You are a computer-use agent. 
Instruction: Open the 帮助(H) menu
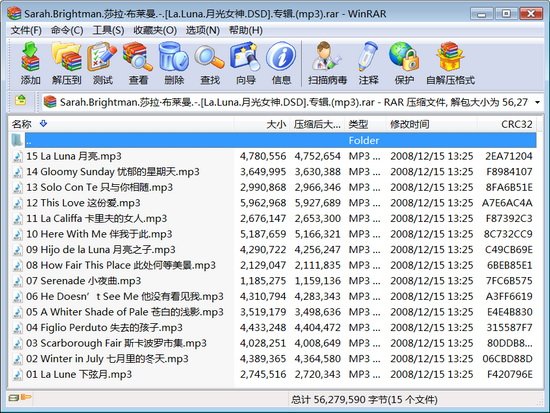[x=246, y=31]
